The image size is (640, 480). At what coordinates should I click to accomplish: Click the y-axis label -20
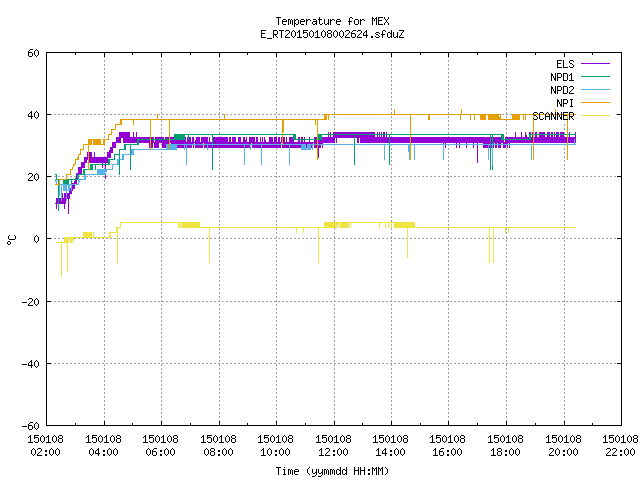point(31,302)
